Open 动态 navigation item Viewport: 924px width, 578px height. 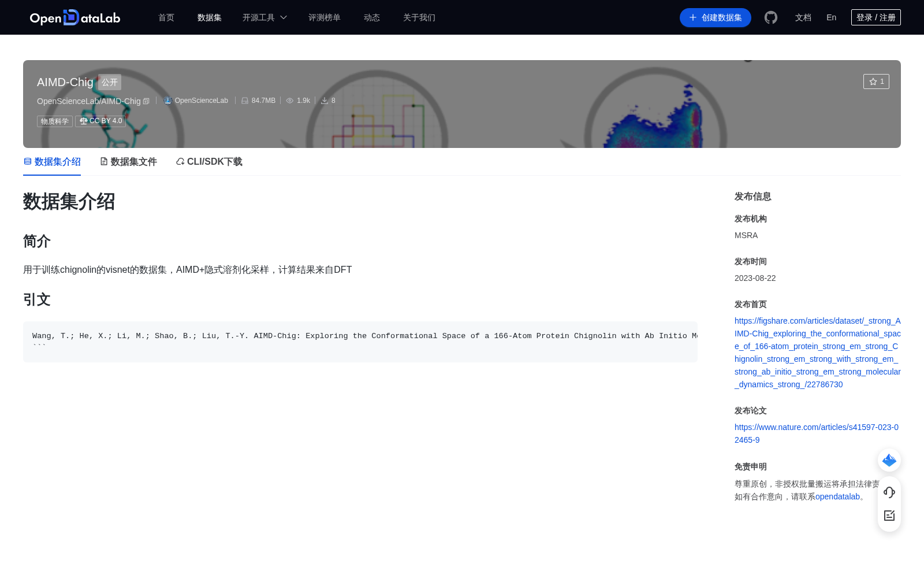click(x=372, y=17)
